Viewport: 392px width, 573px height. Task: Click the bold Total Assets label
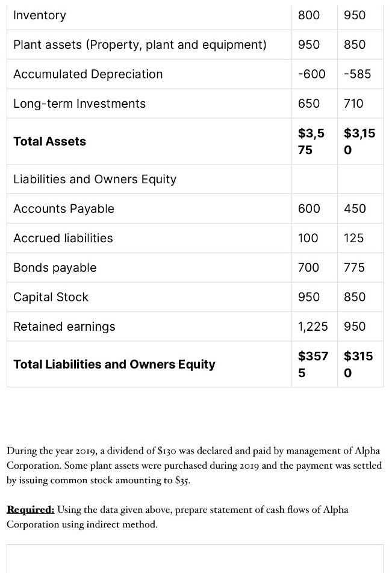50,142
